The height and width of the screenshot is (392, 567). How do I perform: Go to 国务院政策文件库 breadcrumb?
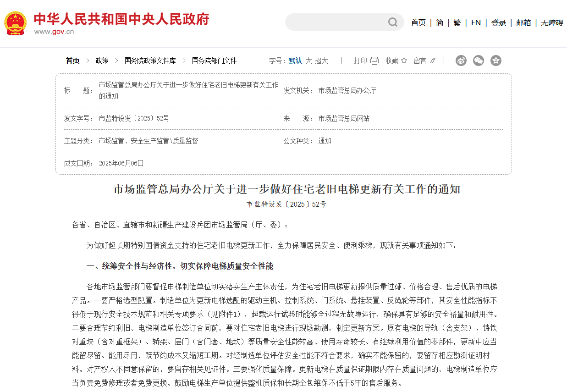(x=150, y=61)
